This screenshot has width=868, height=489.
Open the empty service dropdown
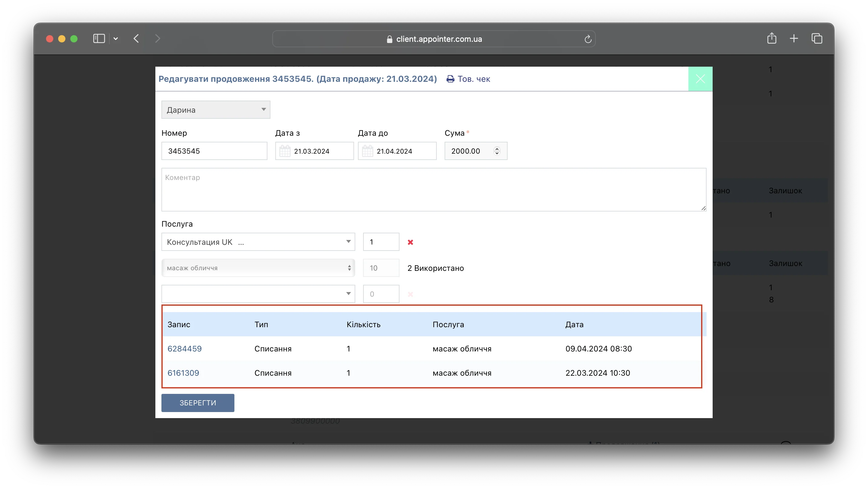258,294
